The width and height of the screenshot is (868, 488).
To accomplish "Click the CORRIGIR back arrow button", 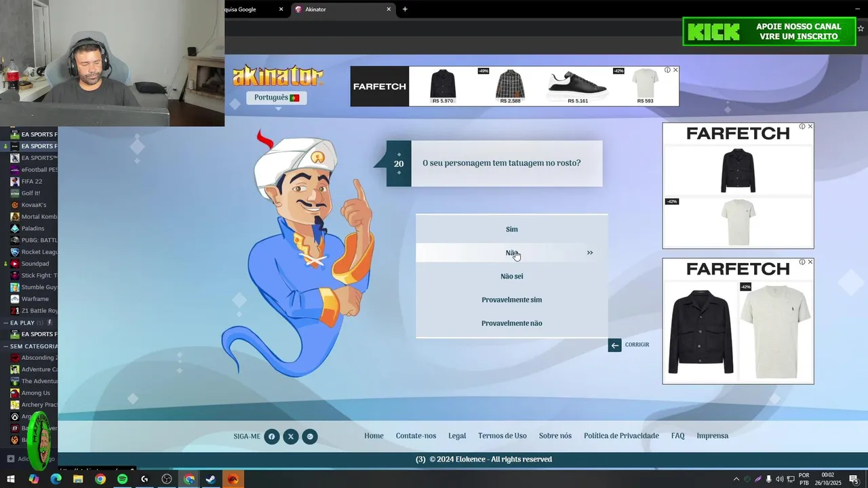I will click(x=614, y=345).
